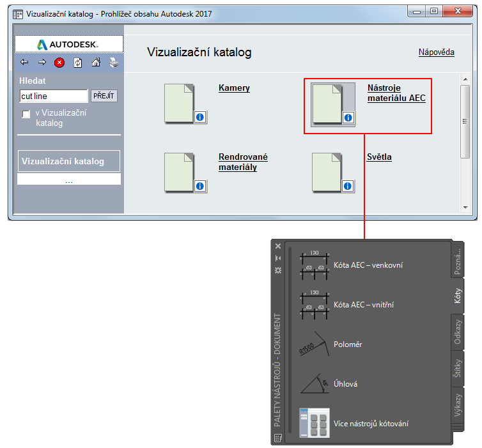Maximize the content browser window
Viewport: 482px width, 448px height.
[434, 12]
